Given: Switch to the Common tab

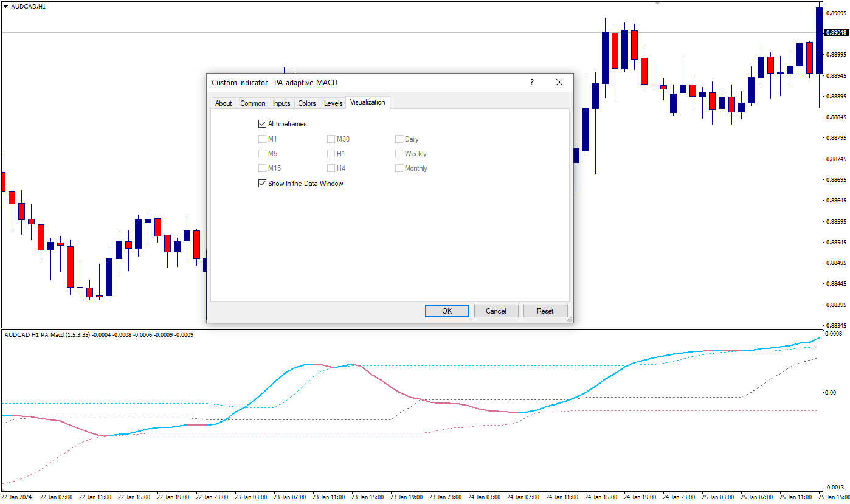Looking at the screenshot, I should pos(252,103).
